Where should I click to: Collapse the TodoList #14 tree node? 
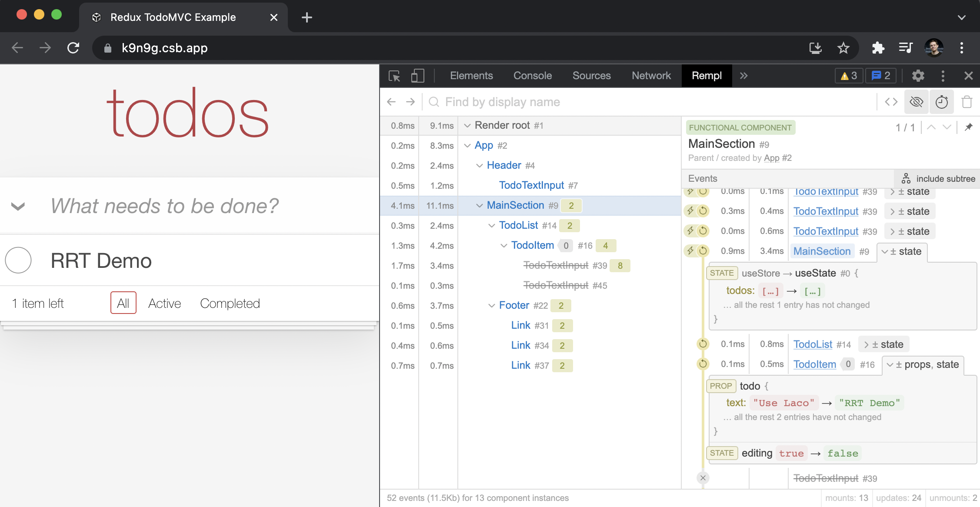[492, 226]
